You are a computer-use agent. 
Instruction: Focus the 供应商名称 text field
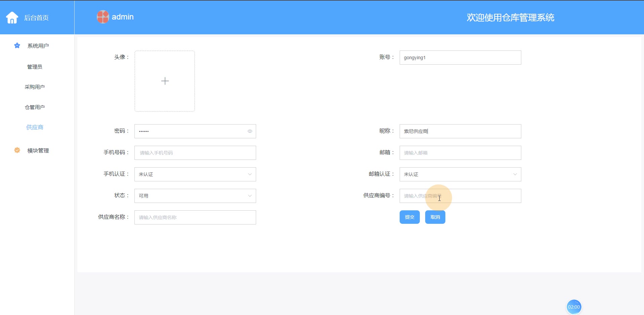195,217
